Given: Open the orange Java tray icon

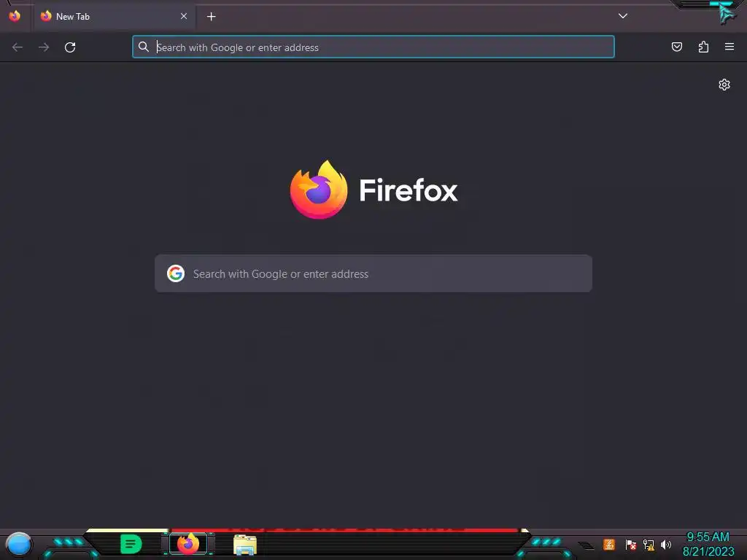Looking at the screenshot, I should (x=609, y=544).
